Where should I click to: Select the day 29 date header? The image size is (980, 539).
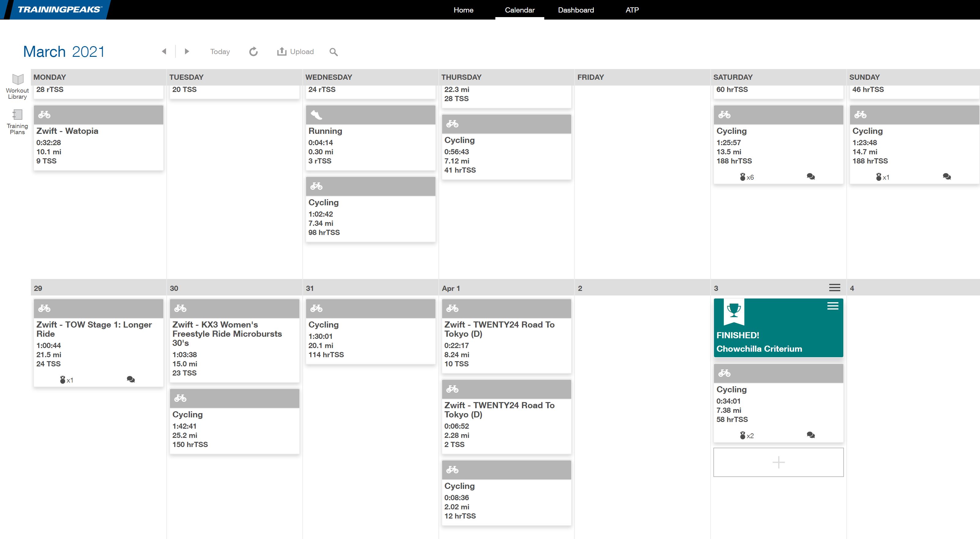98,288
